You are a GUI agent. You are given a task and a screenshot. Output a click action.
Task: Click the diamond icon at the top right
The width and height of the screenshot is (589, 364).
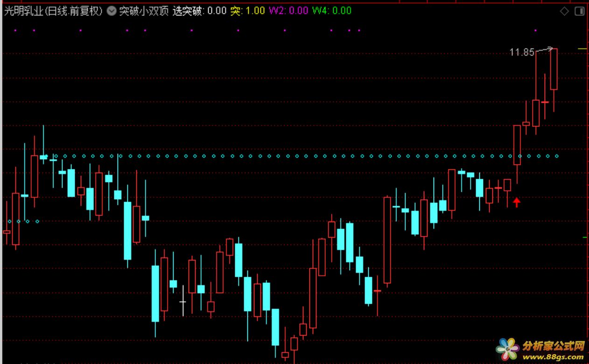pyautogui.click(x=565, y=11)
